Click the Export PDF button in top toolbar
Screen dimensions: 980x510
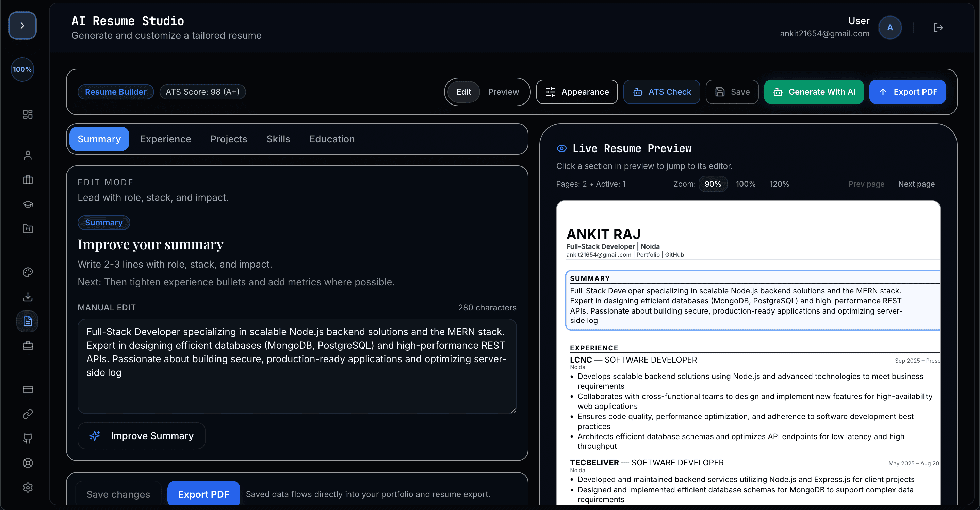907,92
